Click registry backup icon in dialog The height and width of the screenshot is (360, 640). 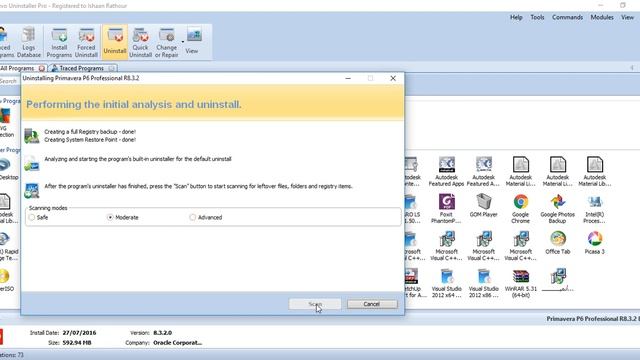31,136
